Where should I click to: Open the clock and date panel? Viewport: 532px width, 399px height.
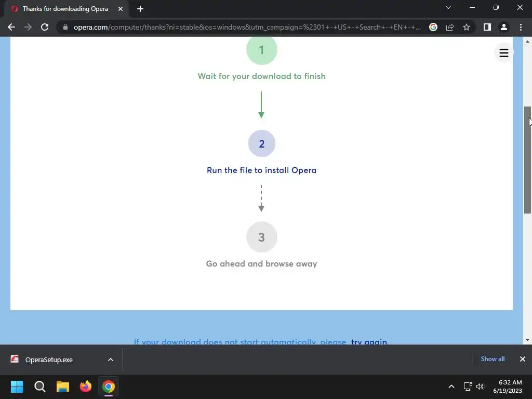click(x=508, y=387)
